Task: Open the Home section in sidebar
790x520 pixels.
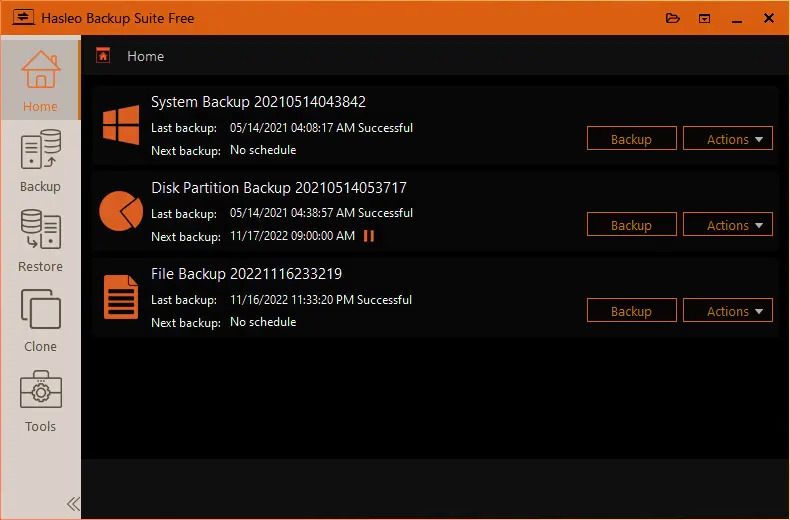Action: tap(40, 80)
